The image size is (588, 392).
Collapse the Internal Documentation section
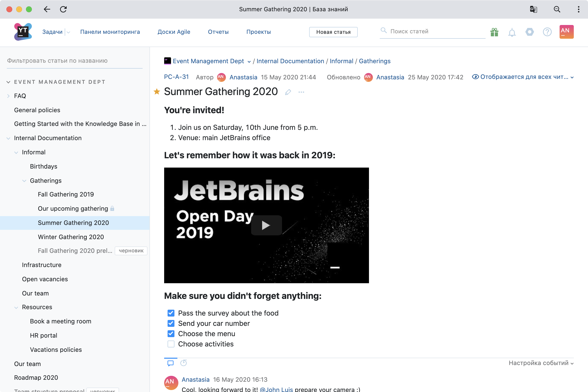(8, 138)
